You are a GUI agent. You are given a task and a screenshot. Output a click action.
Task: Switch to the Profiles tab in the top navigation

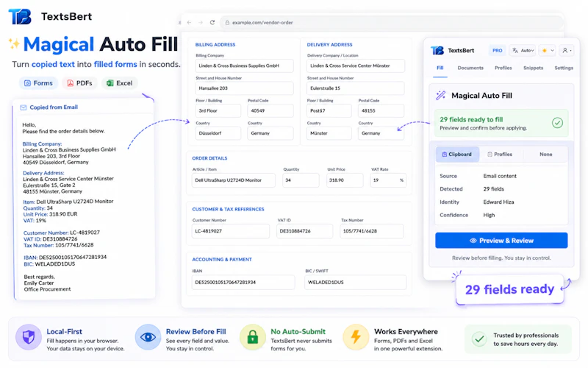click(503, 68)
